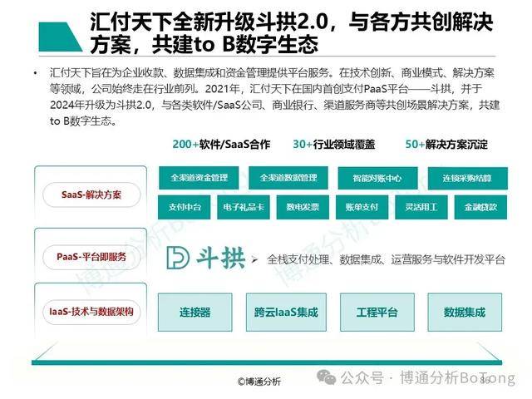The width and height of the screenshot is (532, 399).
Task: Click the 账单支付 box
Action: coord(362,207)
